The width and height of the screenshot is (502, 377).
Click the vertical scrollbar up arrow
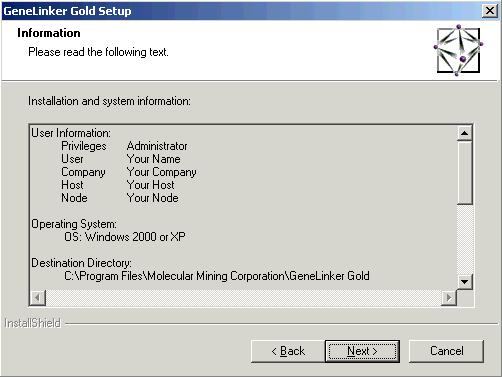pos(464,133)
